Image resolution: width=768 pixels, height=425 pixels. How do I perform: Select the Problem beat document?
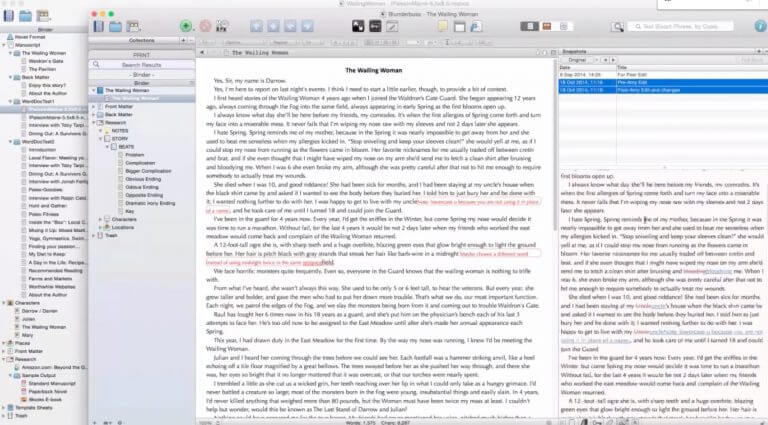point(135,155)
